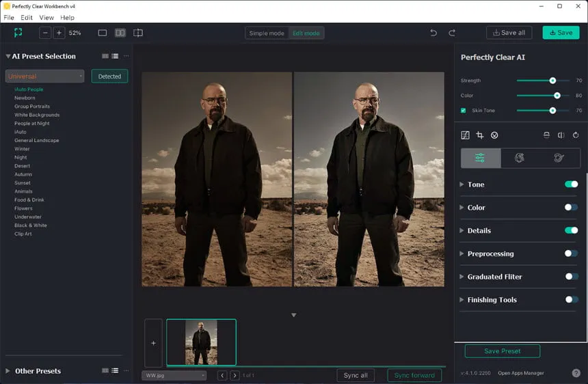Click the reset rotate icon in tools row

(576, 135)
